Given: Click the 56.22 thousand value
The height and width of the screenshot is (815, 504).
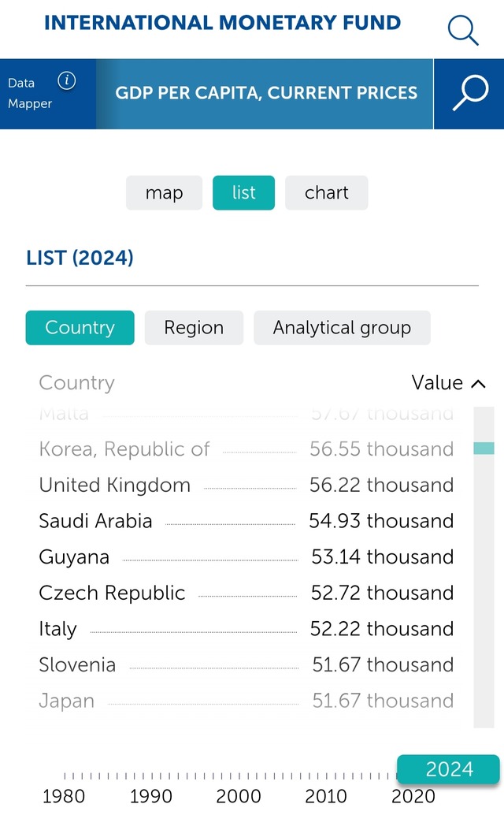Looking at the screenshot, I should tap(381, 485).
